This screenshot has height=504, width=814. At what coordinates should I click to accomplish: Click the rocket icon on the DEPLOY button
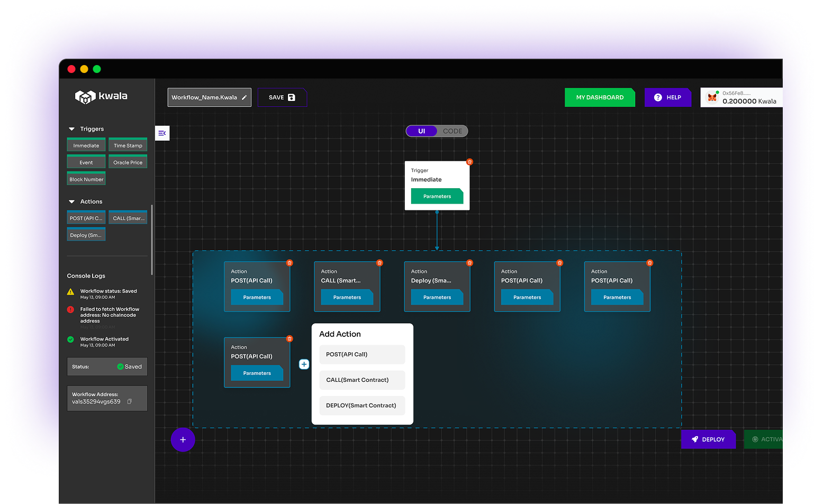(694, 439)
